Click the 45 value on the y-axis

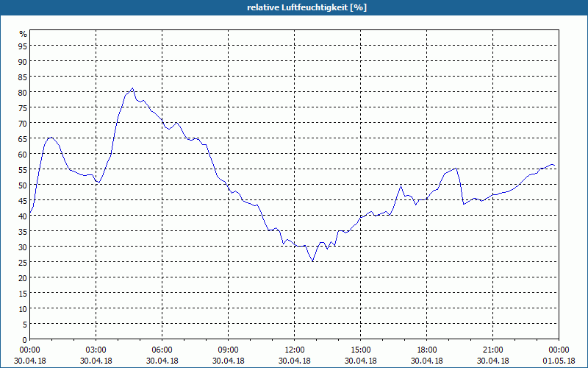click(23, 200)
